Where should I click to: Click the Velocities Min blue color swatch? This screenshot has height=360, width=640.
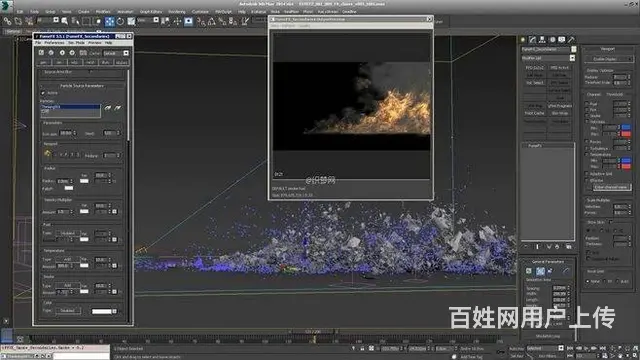point(626,128)
